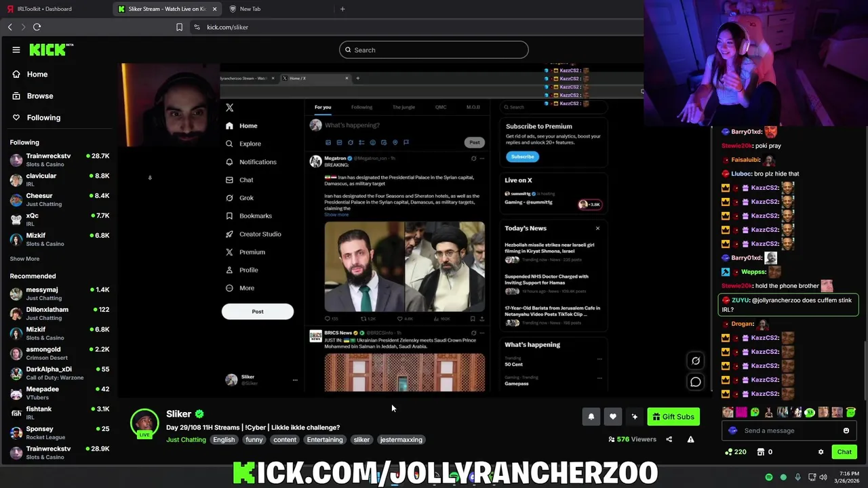Open Dillonxlatham recommended channel
Image resolution: width=868 pixels, height=488 pixels.
[x=60, y=313]
